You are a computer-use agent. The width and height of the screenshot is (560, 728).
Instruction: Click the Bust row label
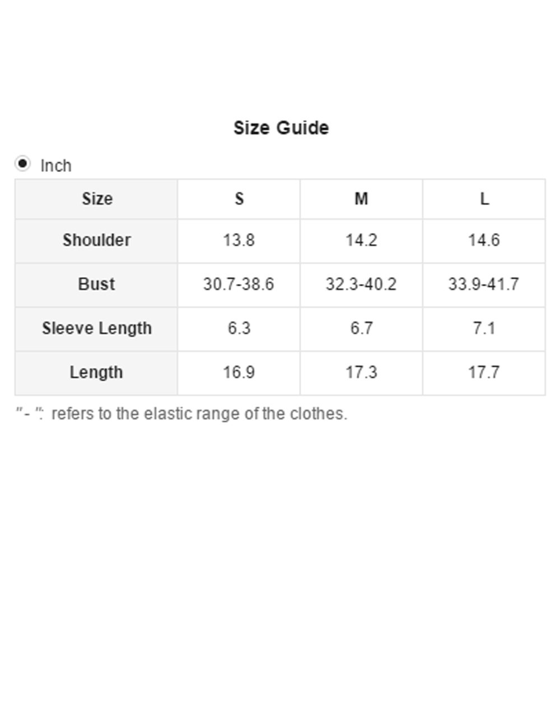click(96, 285)
